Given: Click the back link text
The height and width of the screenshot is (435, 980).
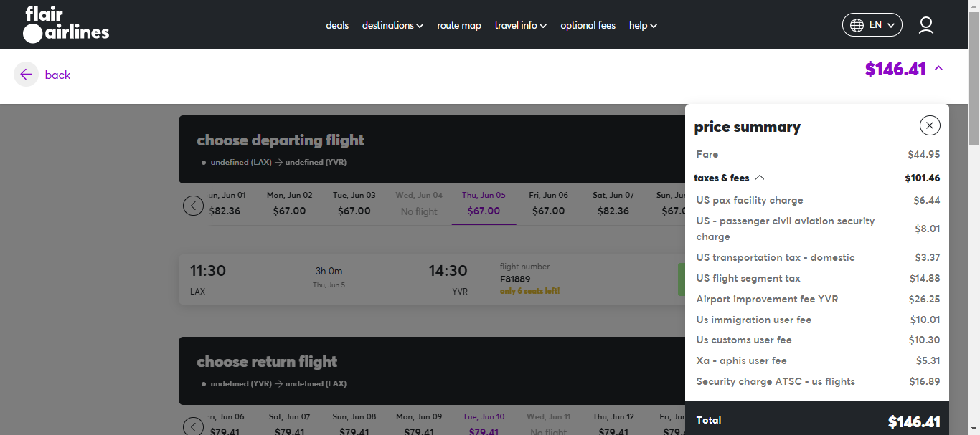Looking at the screenshot, I should (x=57, y=75).
